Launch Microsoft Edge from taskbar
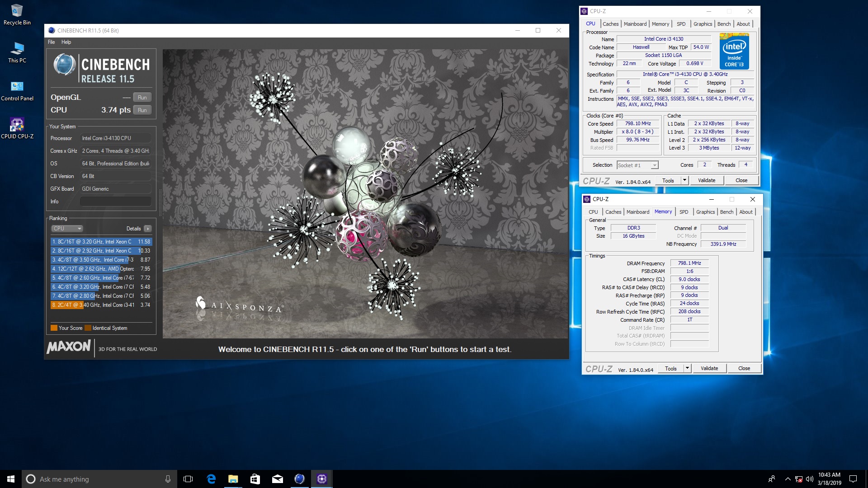Viewport: 868px width, 488px height. tap(211, 479)
